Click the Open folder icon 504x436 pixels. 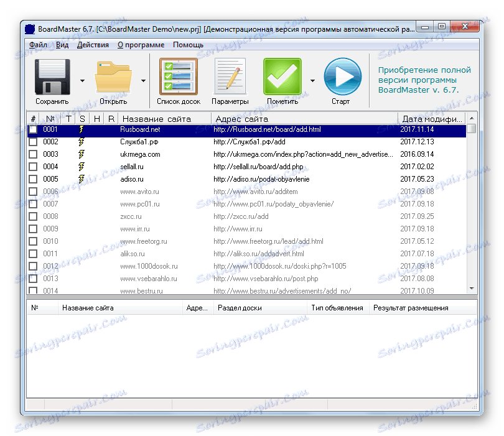[x=113, y=77]
